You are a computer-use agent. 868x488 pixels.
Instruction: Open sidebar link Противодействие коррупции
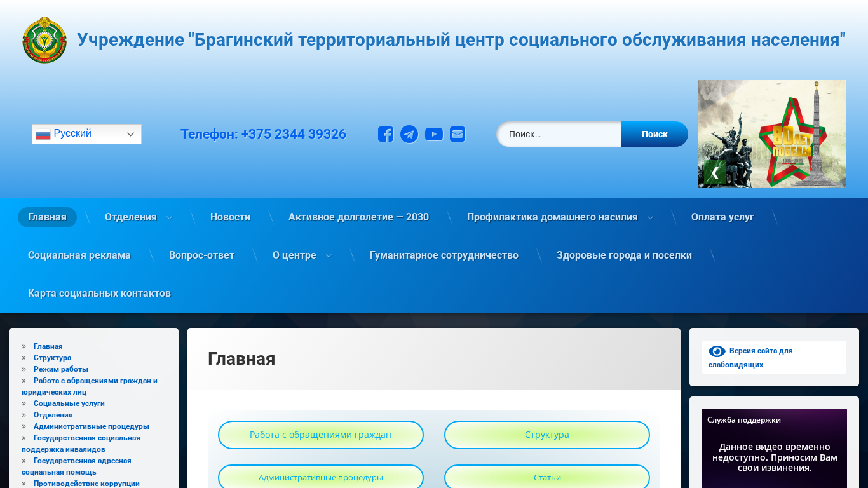[x=86, y=484]
